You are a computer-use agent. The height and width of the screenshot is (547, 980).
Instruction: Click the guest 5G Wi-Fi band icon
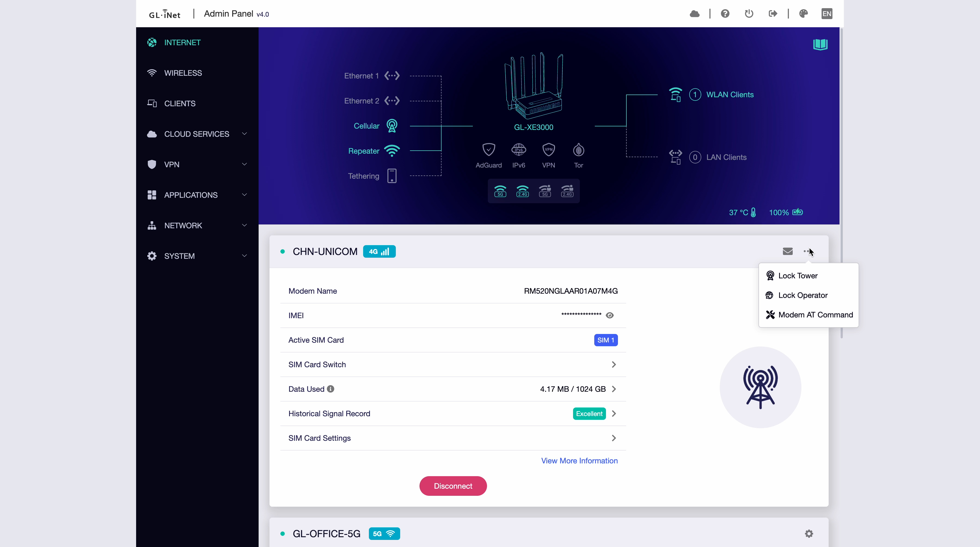click(x=545, y=191)
